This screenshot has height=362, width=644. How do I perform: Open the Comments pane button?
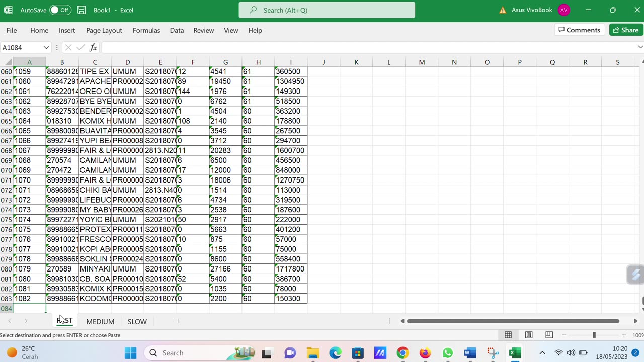[x=579, y=30]
